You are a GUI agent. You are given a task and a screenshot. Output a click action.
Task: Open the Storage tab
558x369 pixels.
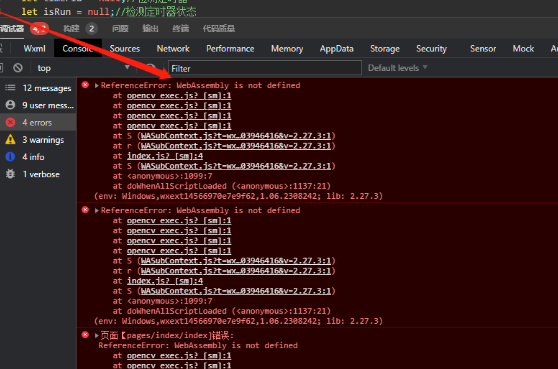coord(385,48)
